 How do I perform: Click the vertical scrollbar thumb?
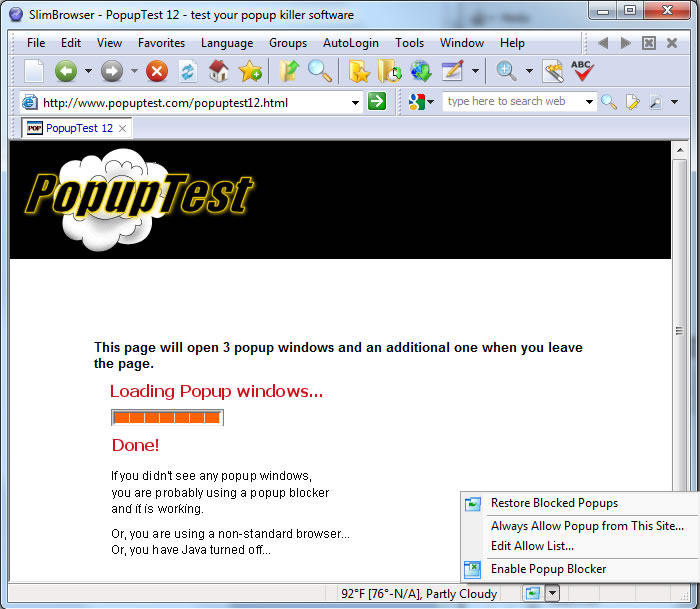pyautogui.click(x=679, y=330)
